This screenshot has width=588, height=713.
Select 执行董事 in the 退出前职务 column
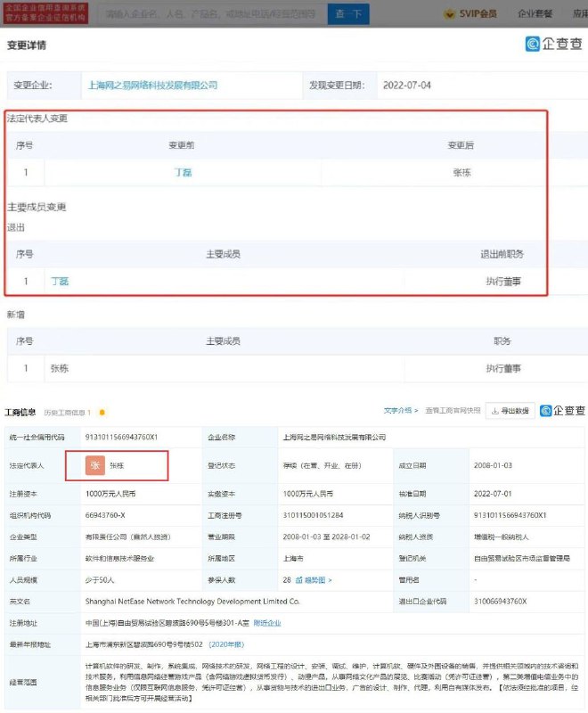click(503, 282)
